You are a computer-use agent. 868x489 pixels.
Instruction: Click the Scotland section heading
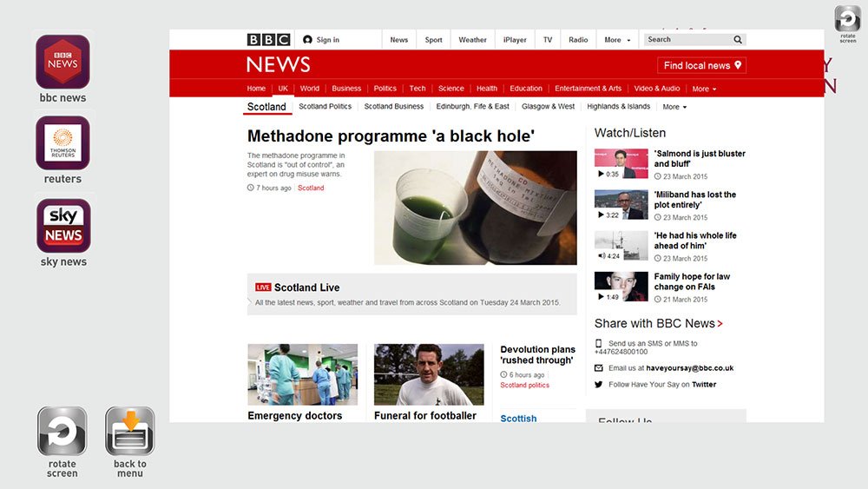click(x=266, y=107)
